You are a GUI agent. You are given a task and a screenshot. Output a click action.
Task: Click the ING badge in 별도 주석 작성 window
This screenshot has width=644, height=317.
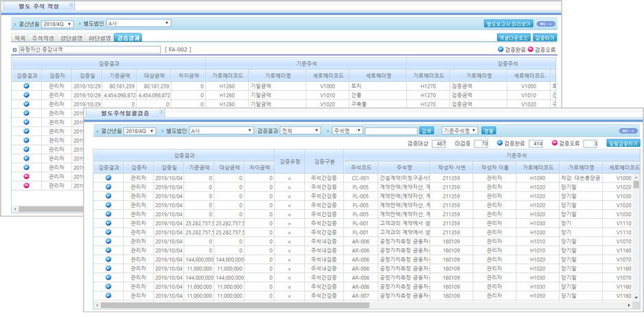coord(547,24)
